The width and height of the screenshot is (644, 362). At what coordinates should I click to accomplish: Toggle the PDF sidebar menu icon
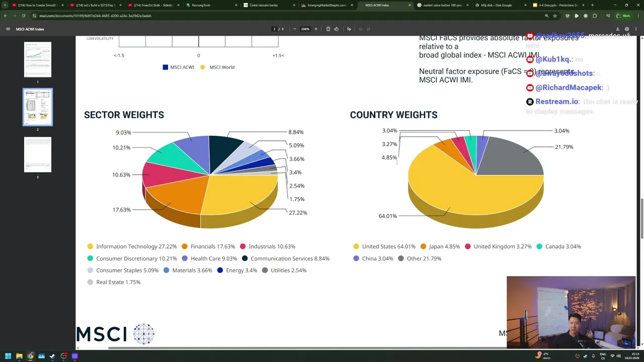pyautogui.click(x=8, y=29)
